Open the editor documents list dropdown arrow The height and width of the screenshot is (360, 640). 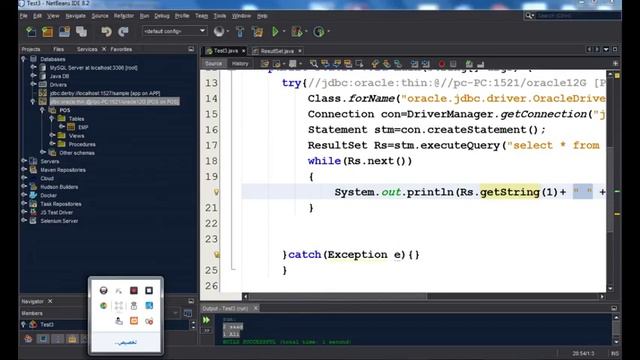(x=606, y=49)
